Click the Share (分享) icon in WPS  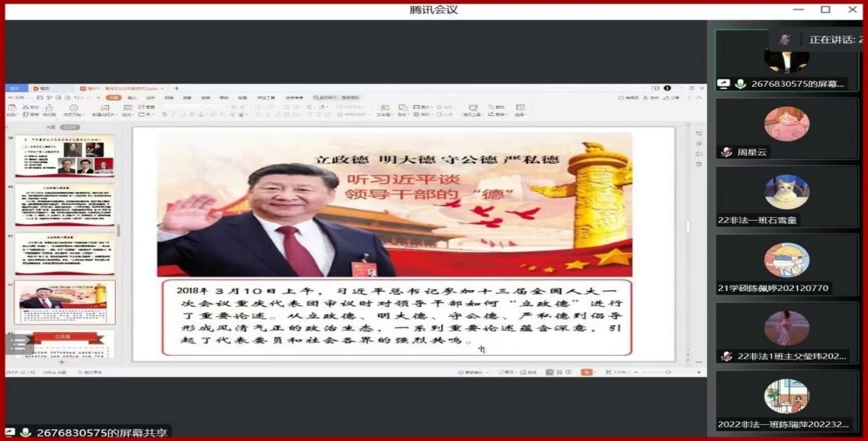[x=673, y=97]
